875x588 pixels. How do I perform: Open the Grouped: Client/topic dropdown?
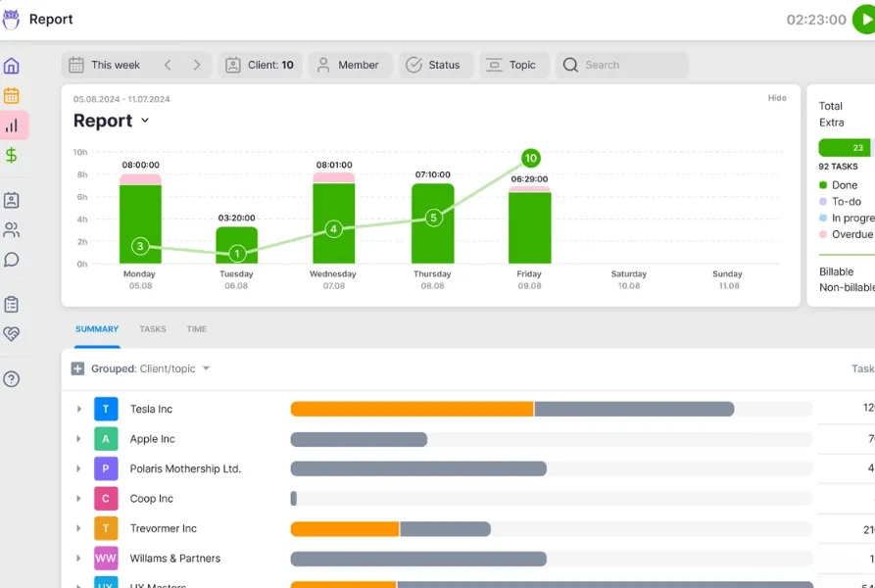click(x=151, y=368)
